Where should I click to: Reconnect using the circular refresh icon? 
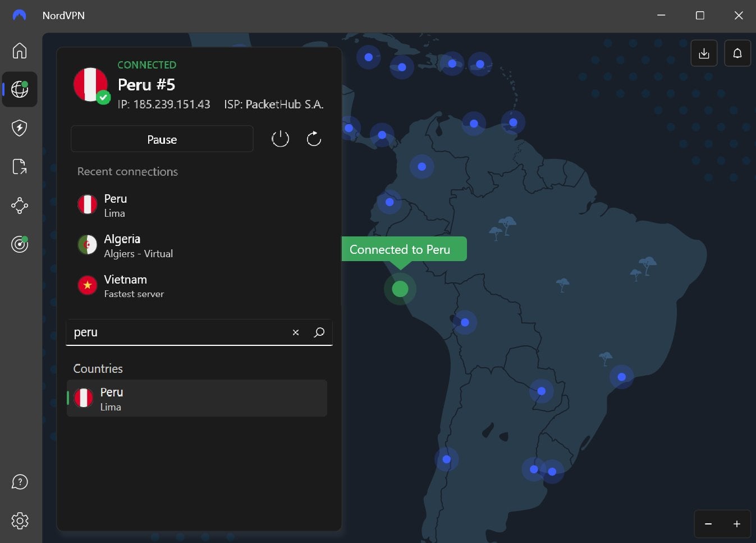coord(314,138)
